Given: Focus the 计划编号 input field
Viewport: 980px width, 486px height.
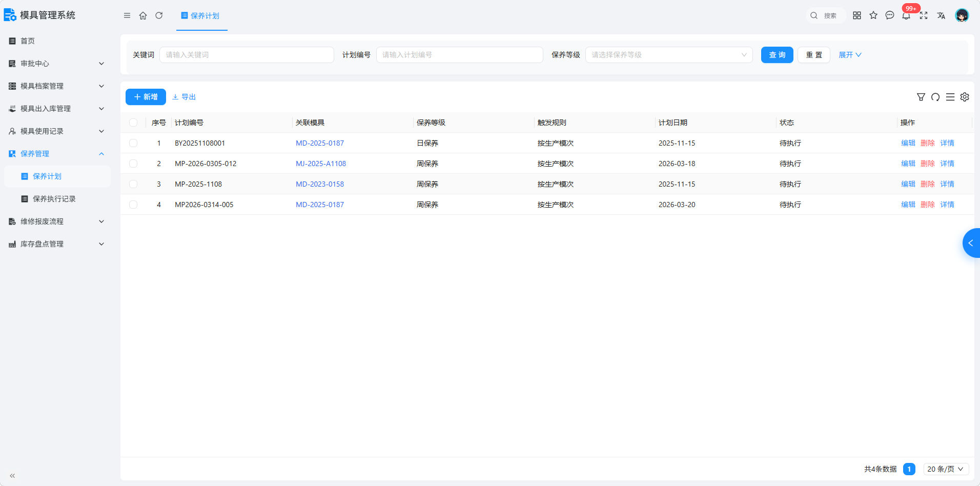Looking at the screenshot, I should click(x=460, y=55).
